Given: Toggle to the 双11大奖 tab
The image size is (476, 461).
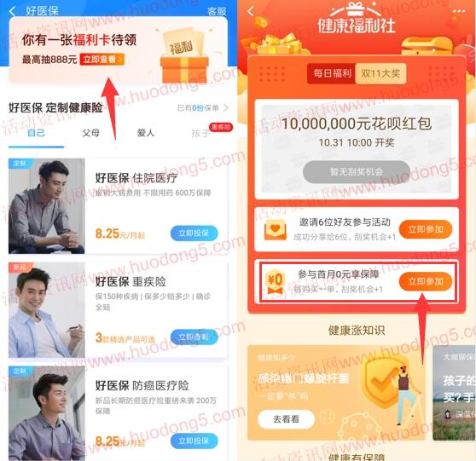Looking at the screenshot, I should (x=380, y=73).
